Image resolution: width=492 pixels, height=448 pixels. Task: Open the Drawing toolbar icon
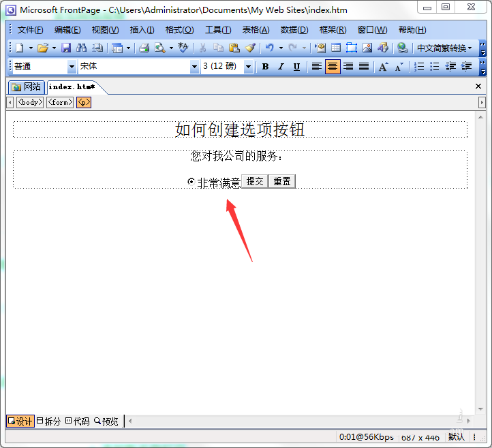coord(383,48)
